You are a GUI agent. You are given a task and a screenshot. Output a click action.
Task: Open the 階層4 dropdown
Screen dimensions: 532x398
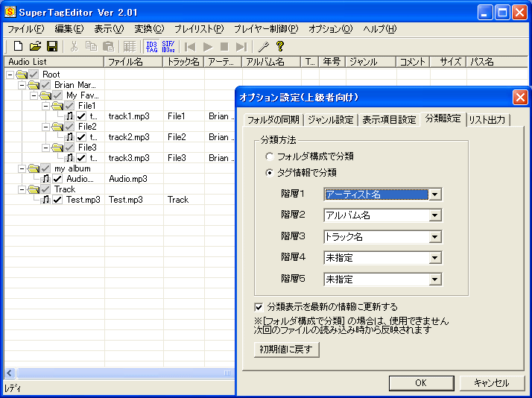coord(434,258)
